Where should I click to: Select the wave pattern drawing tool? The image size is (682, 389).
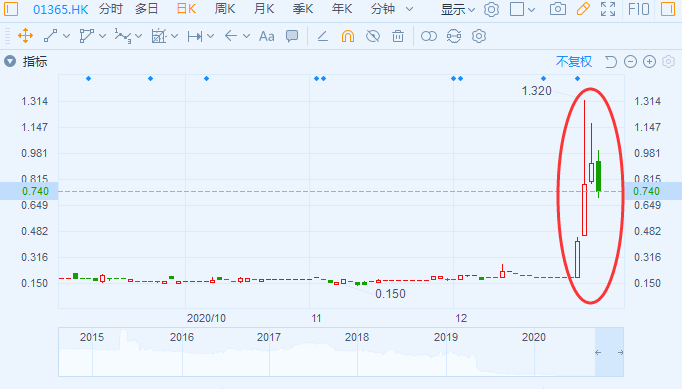coord(123,36)
